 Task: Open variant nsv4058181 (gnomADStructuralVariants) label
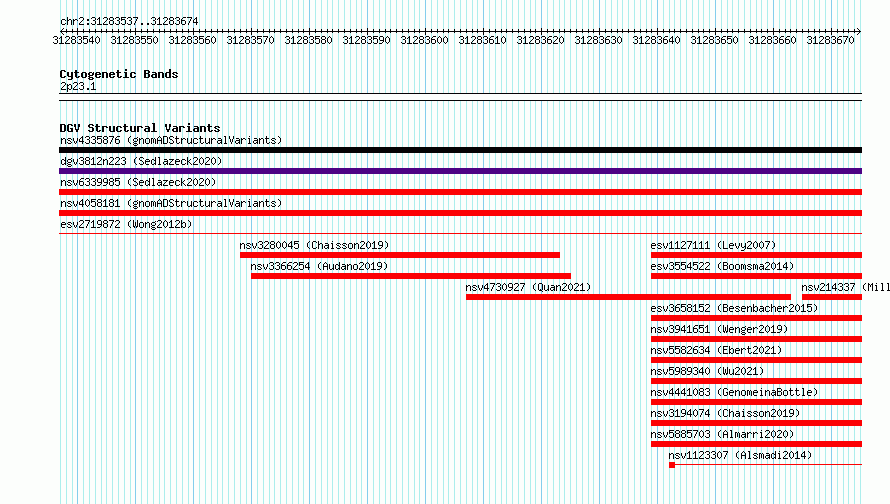171,203
